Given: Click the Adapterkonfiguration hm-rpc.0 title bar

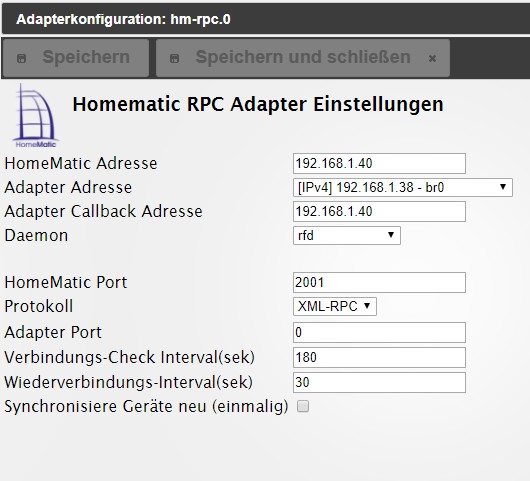Looking at the screenshot, I should [x=266, y=19].
